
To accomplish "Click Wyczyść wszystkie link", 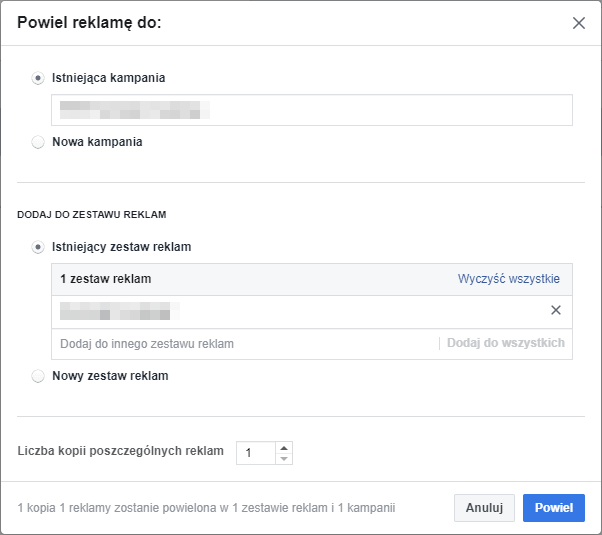I will pyautogui.click(x=508, y=279).
